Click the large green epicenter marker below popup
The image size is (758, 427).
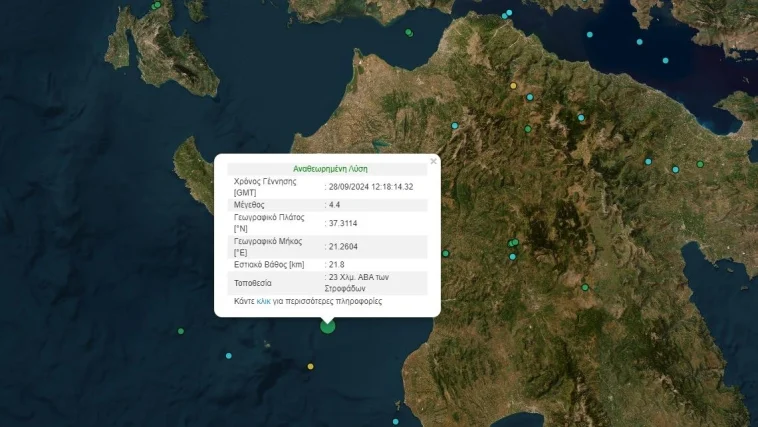click(327, 325)
